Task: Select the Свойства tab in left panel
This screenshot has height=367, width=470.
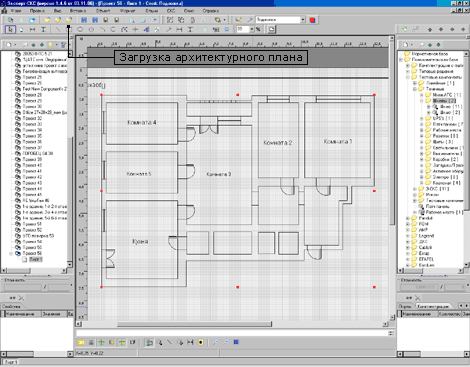Action: click(11, 306)
